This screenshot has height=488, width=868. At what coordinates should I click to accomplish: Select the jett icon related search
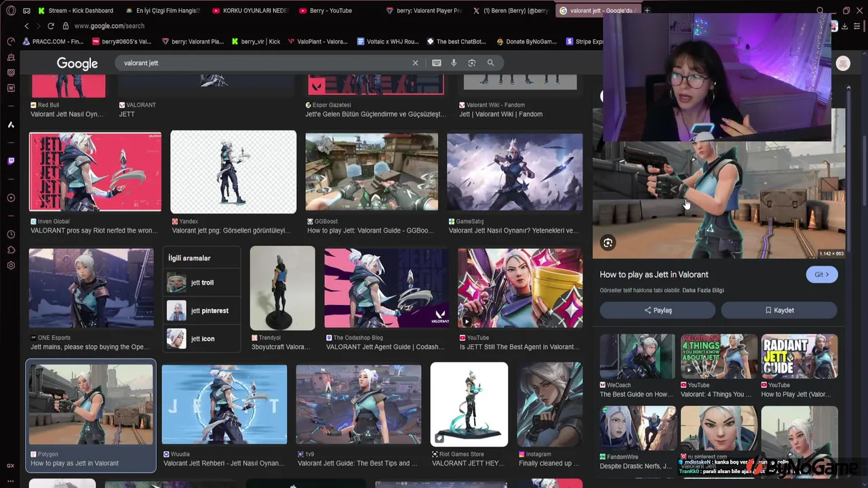202,338
